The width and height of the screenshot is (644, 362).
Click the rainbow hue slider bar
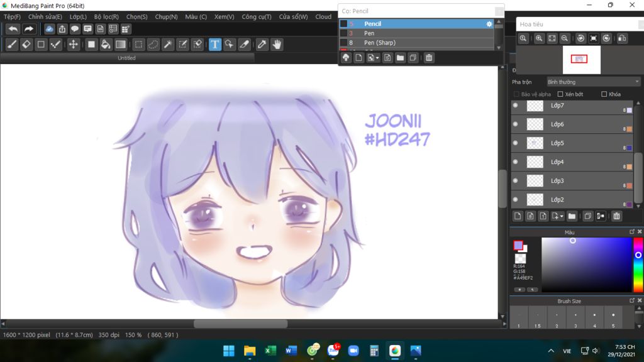(638, 265)
